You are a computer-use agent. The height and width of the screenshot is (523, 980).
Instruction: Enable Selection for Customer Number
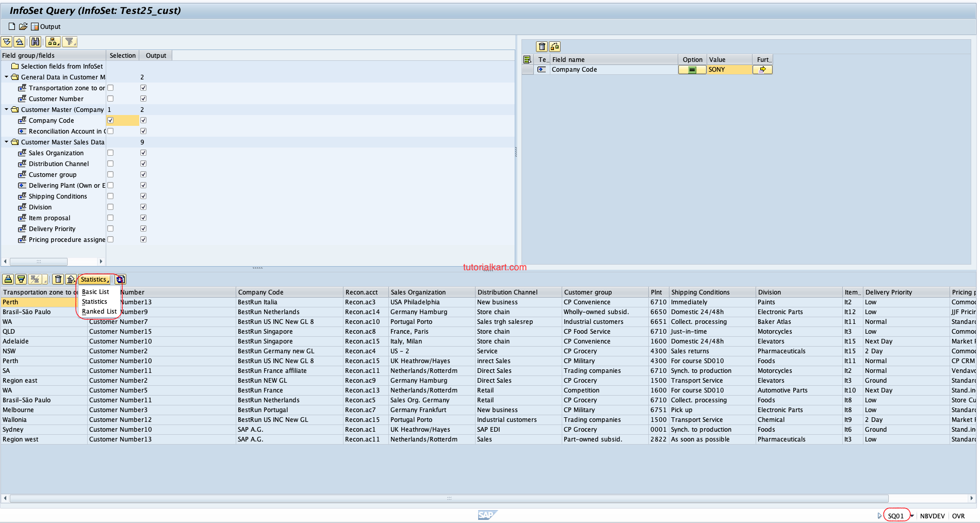point(110,99)
